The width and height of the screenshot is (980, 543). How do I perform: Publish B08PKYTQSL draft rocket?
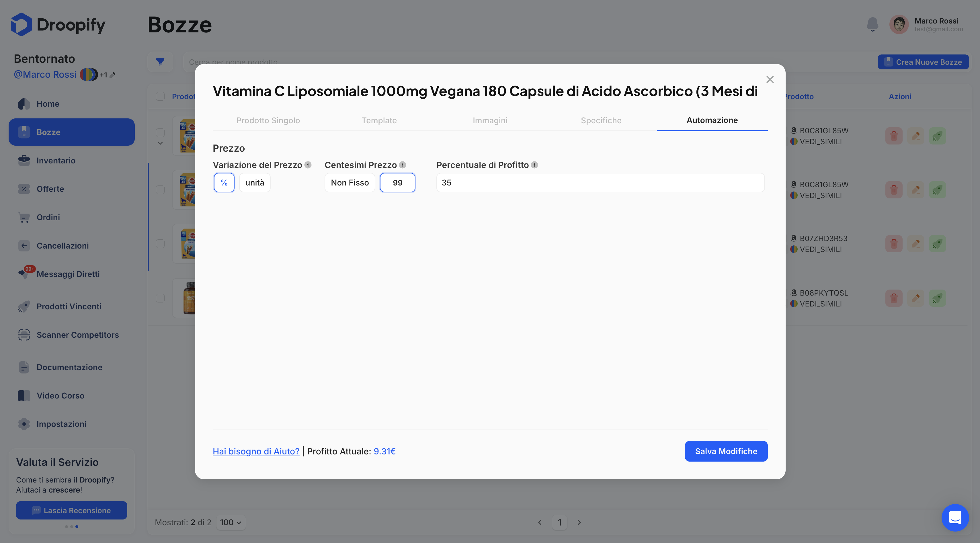[x=937, y=298]
